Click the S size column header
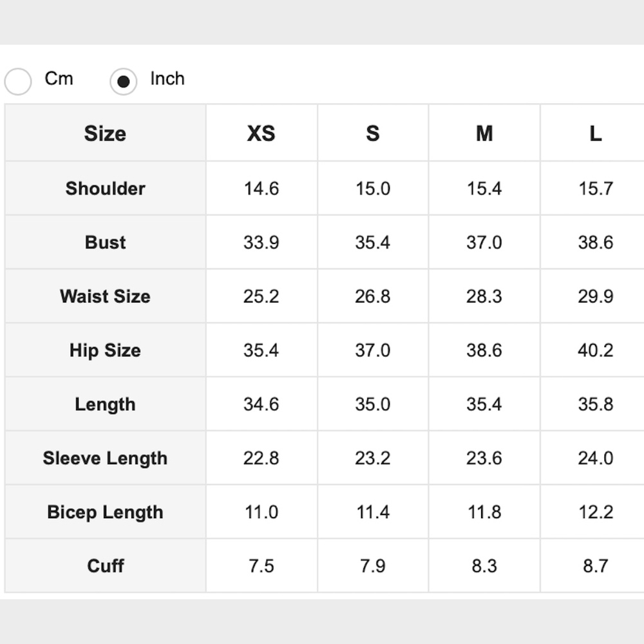Viewport: 644px width, 644px height. [x=372, y=133]
